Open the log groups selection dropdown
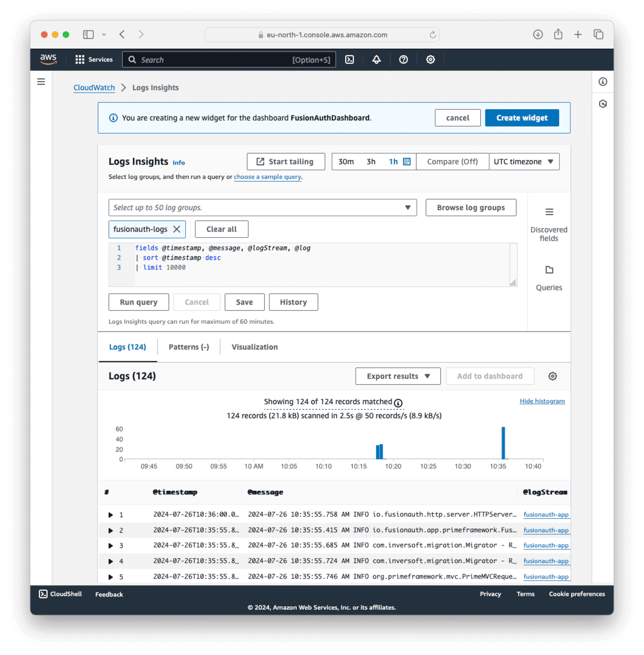 262,207
